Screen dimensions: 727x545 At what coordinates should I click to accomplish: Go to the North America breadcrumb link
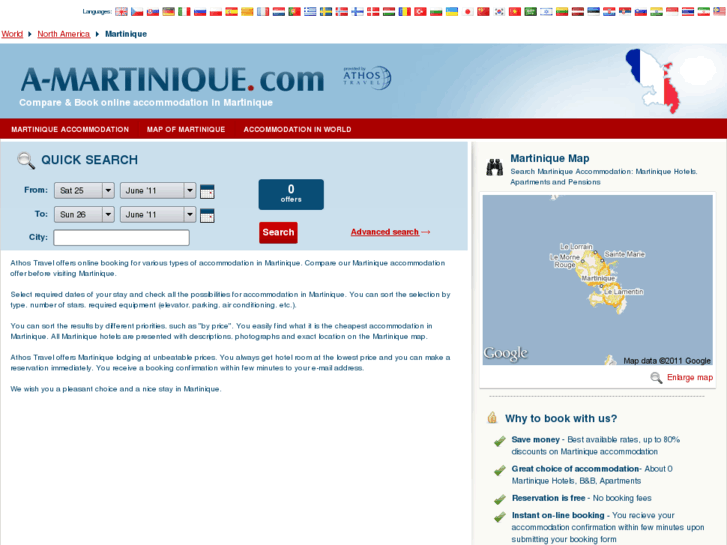pyautogui.click(x=64, y=34)
